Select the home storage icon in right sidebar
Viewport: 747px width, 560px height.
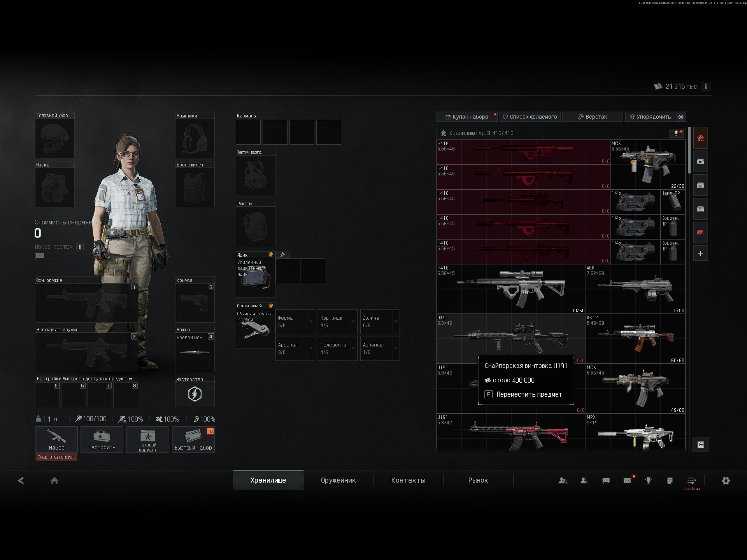click(700, 138)
